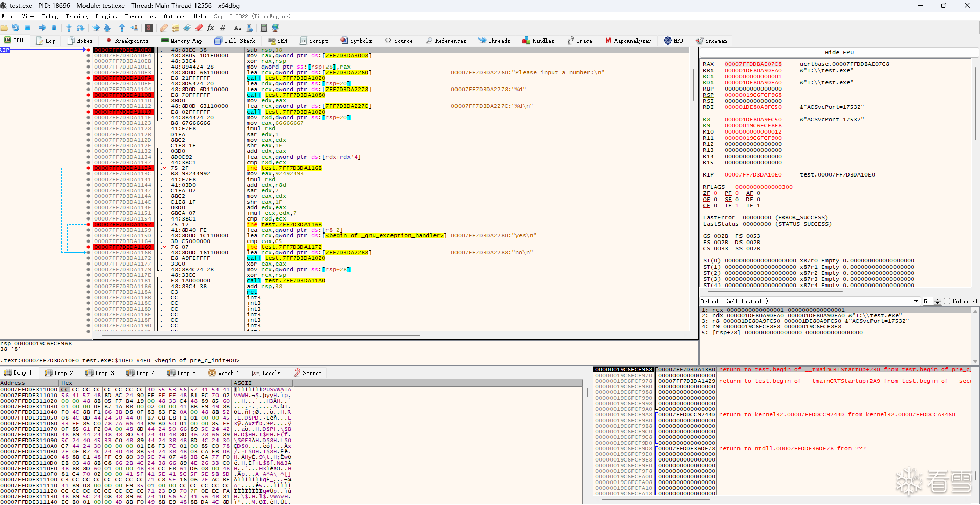The height and width of the screenshot is (505, 980).
Task: Click the Step Into arrow icon
Action: 69,28
